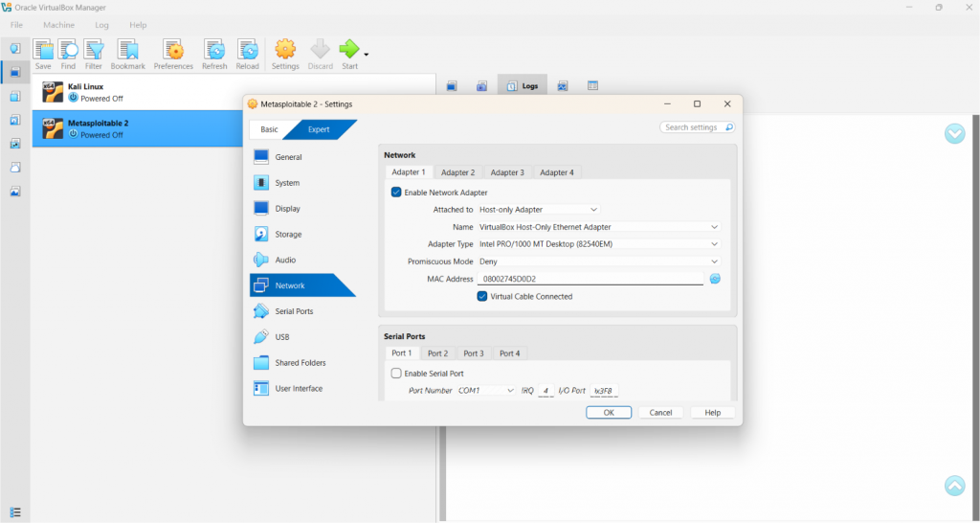
Task: Open the Attached to dropdown
Action: (539, 210)
